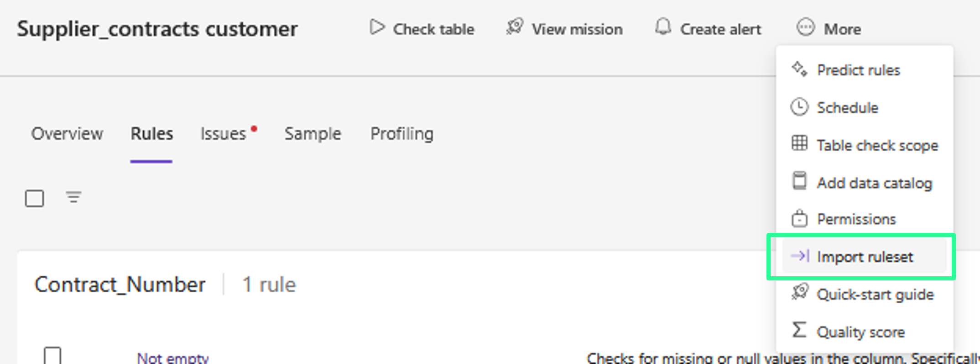Click the View mission rocket icon
The height and width of the screenshot is (364, 980).
[515, 27]
